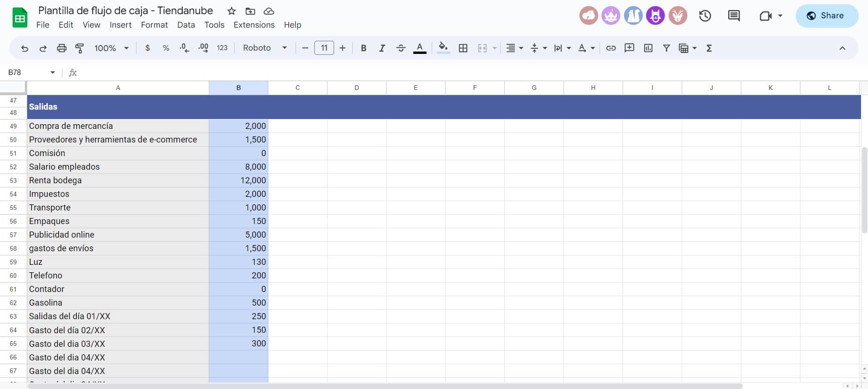This screenshot has height=389, width=868.
Task: Open the horizontal align dropdown
Action: pos(514,48)
